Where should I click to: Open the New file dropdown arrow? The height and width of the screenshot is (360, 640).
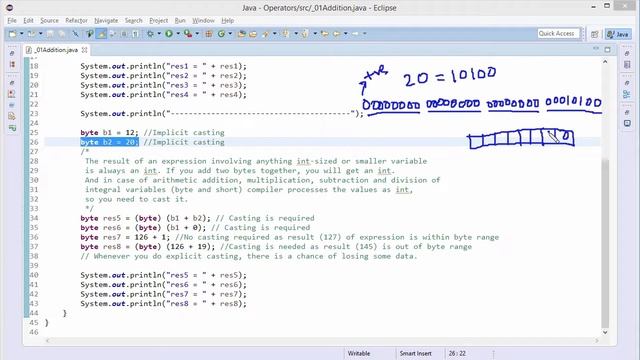tap(22, 34)
